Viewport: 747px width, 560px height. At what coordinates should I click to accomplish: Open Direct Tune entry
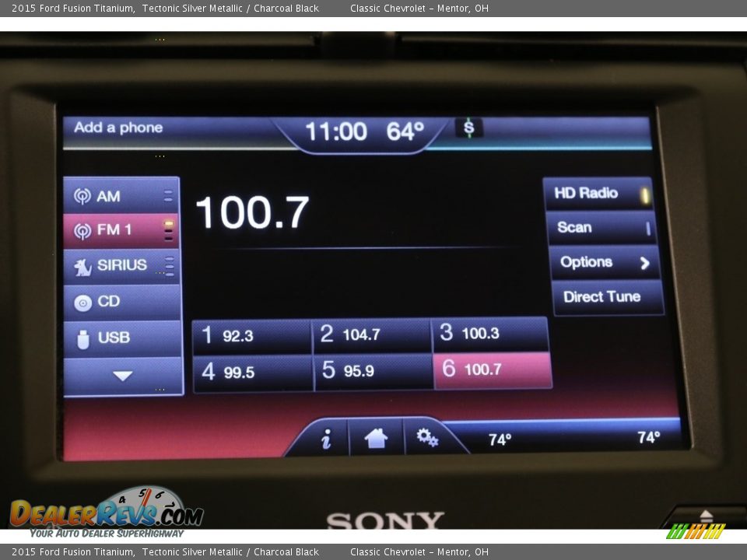point(607,297)
